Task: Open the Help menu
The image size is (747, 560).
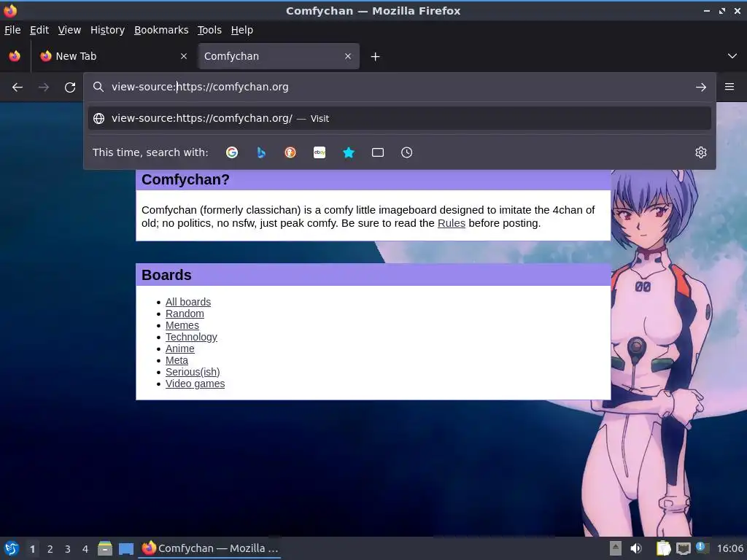Action: [242, 30]
